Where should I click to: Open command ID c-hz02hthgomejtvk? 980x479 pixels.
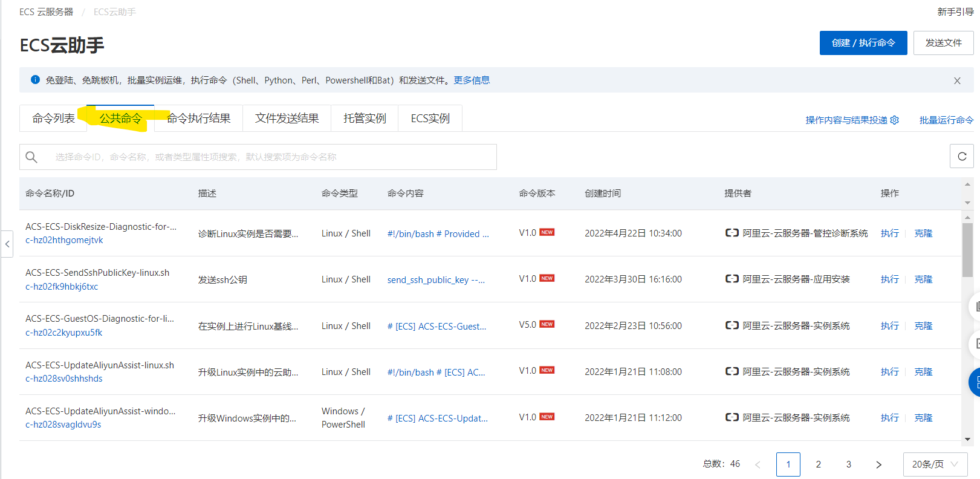pos(64,240)
